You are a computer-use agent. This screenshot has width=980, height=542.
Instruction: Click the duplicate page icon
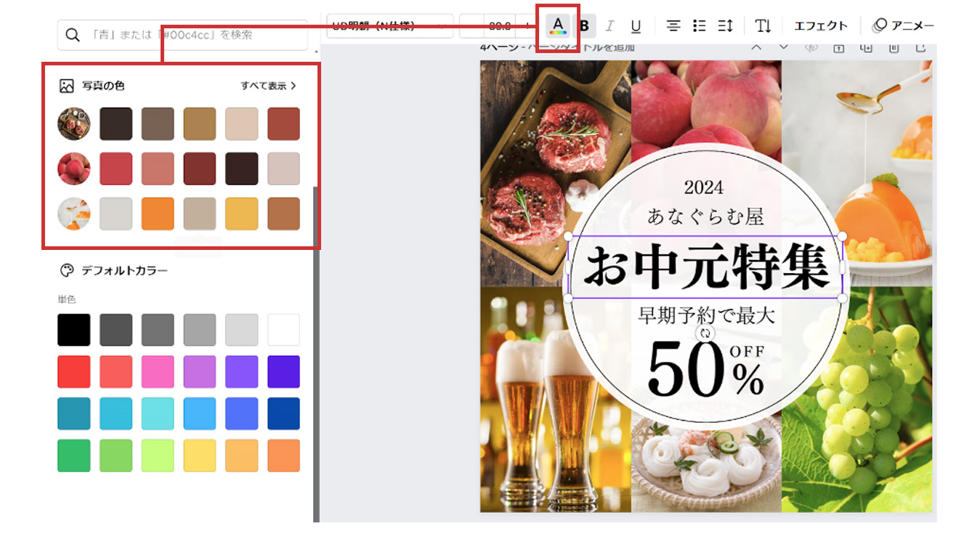point(865,48)
